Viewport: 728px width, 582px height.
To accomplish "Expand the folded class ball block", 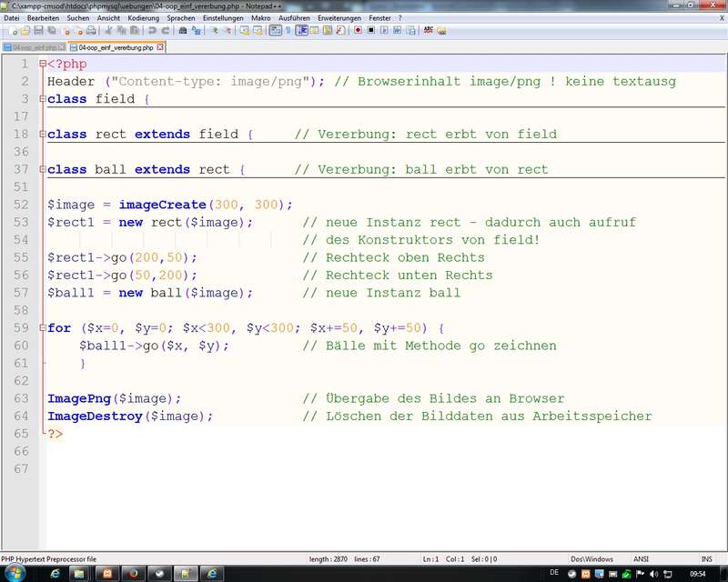I will pos(42,170).
